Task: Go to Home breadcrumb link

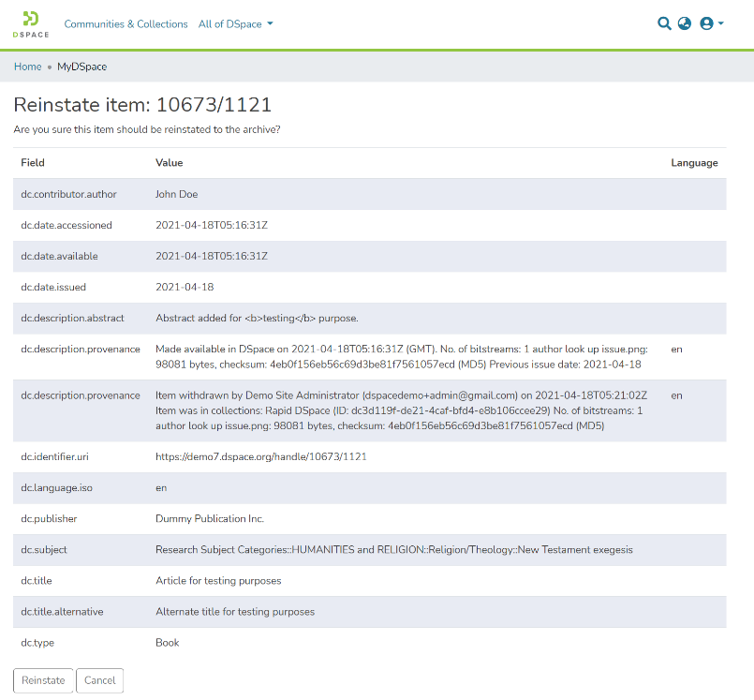Action: point(27,67)
